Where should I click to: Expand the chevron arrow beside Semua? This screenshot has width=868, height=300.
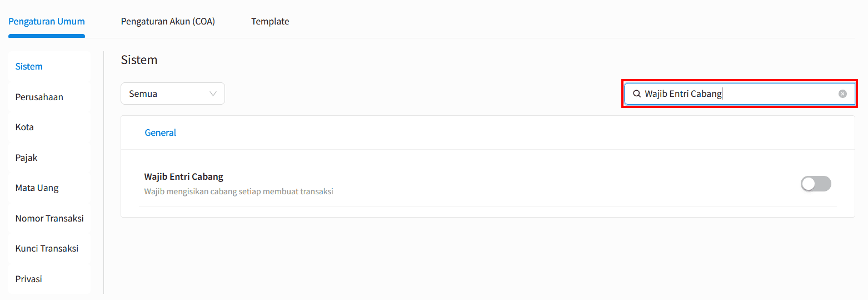click(213, 94)
